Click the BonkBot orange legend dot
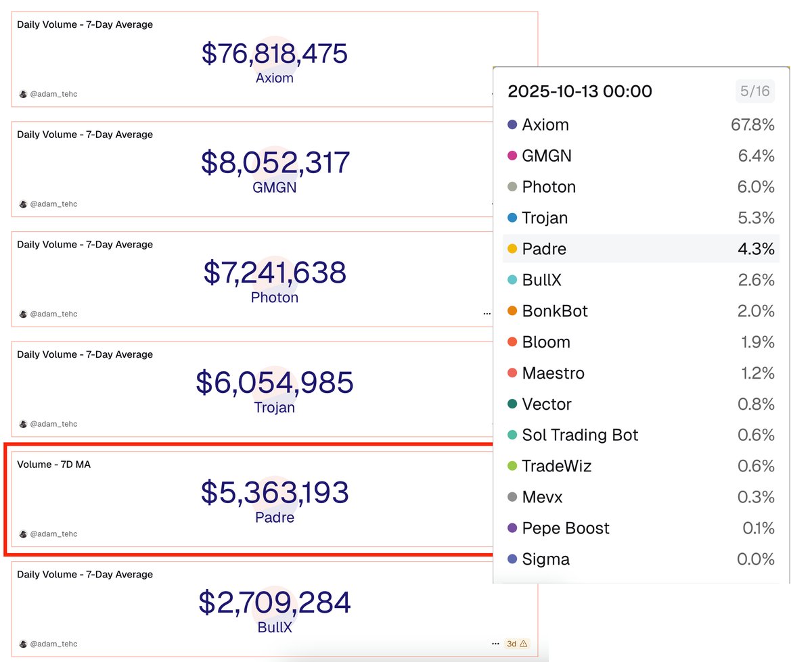Screen dimensions: 812x662 click(x=512, y=311)
